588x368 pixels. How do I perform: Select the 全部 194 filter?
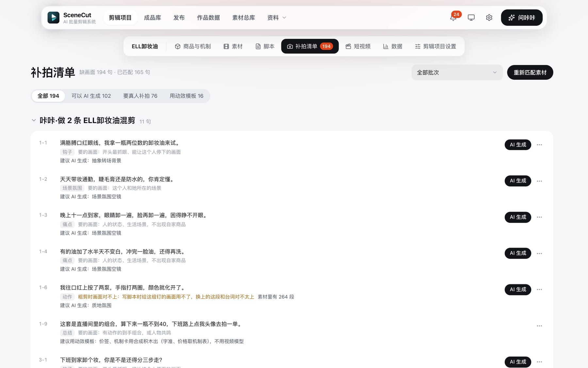pos(48,96)
